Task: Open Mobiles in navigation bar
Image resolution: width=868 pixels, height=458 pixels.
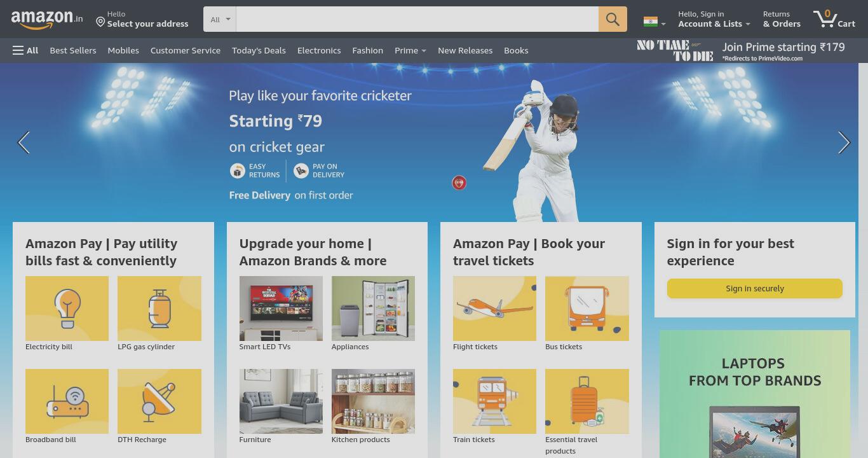Action: 123,50
